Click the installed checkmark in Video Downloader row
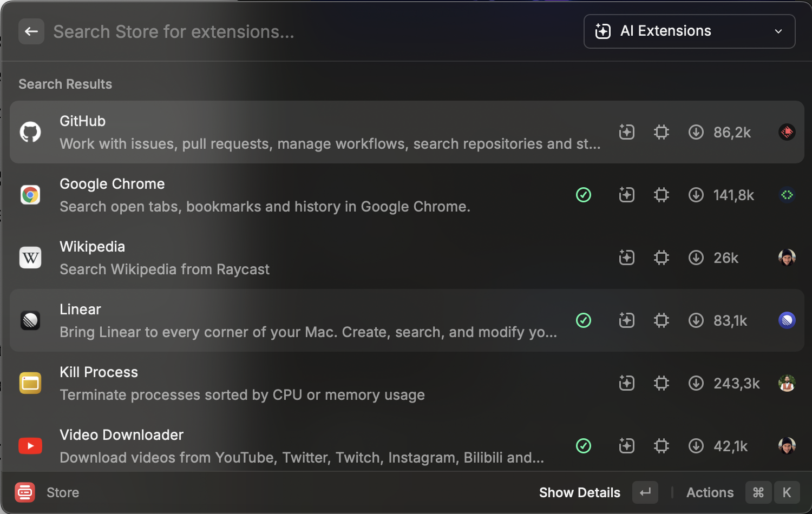 584,446
